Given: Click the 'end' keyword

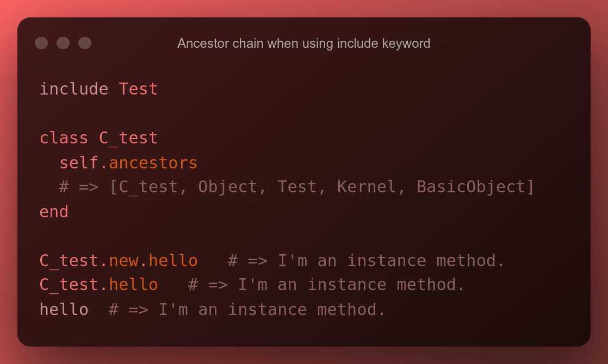Looking at the screenshot, I should (x=54, y=211).
